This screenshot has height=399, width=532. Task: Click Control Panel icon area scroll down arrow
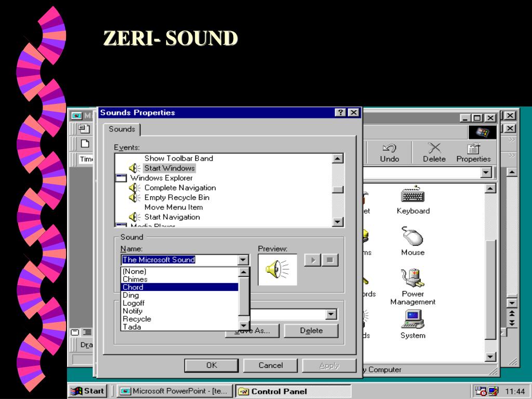pyautogui.click(x=490, y=356)
